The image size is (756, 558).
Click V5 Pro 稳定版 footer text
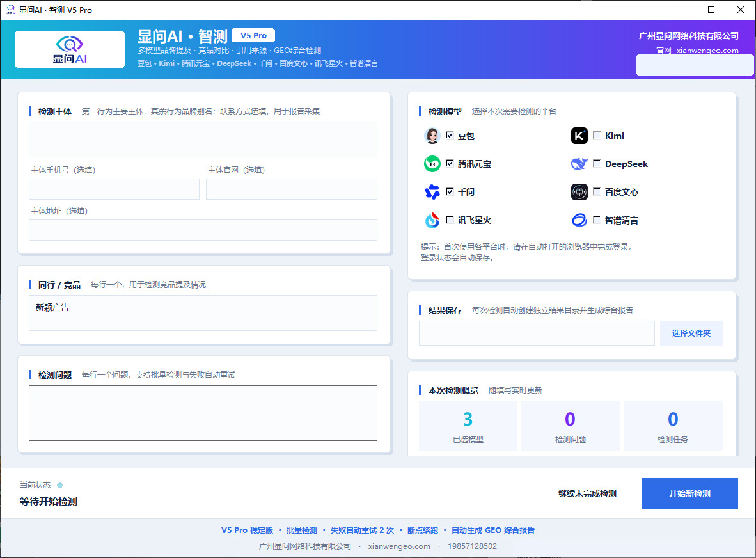pos(248,530)
